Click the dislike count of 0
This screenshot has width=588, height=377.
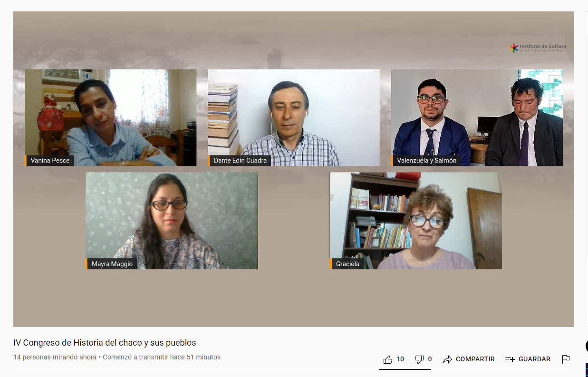(x=430, y=359)
